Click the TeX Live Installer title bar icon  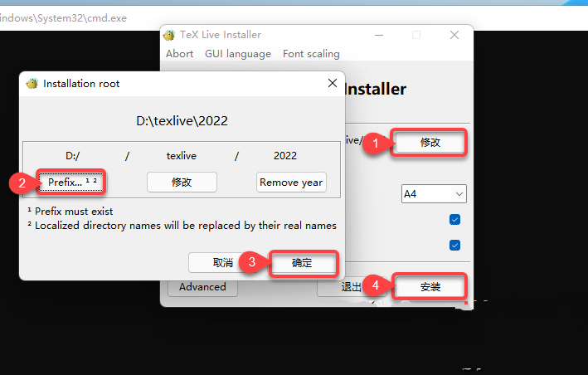(169, 35)
